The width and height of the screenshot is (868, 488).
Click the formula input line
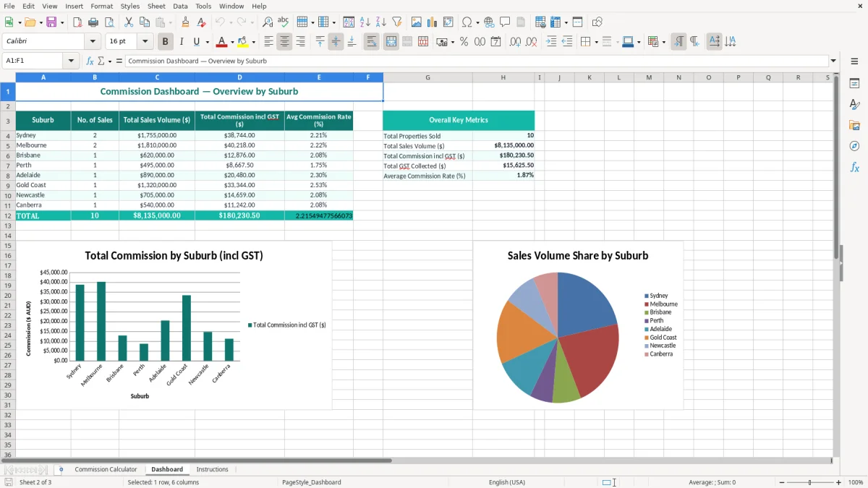tap(476, 61)
